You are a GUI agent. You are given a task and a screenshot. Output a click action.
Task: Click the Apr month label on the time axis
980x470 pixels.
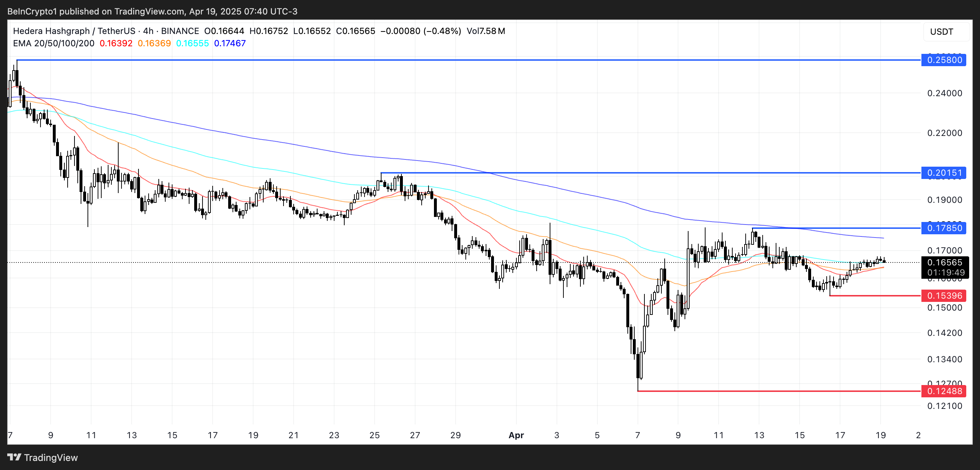coord(516,435)
